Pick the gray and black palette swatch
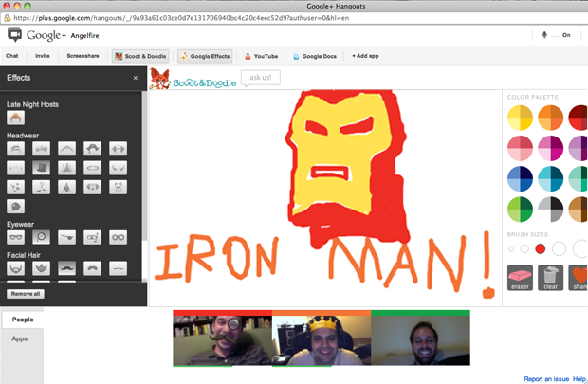This screenshot has width=588, height=384. click(550, 210)
